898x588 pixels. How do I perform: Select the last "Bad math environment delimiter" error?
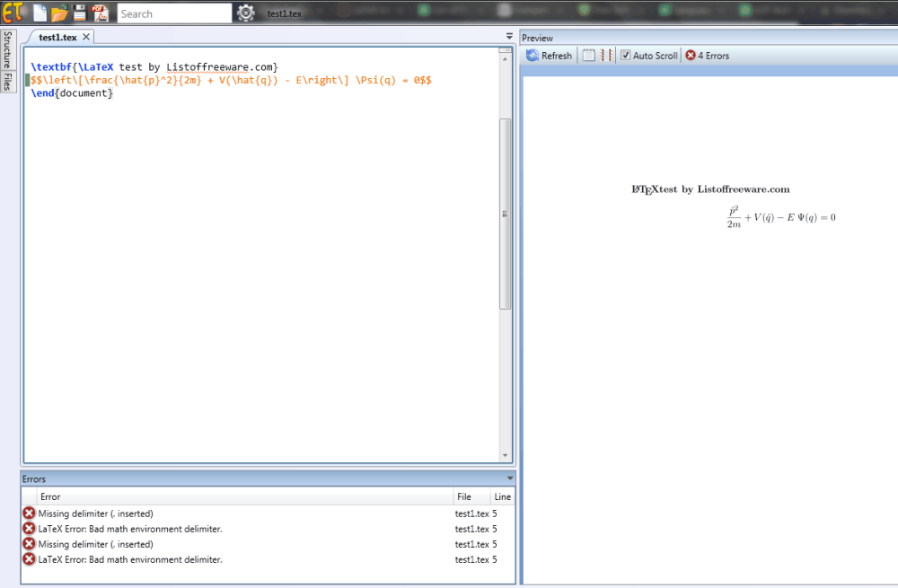tap(268, 559)
